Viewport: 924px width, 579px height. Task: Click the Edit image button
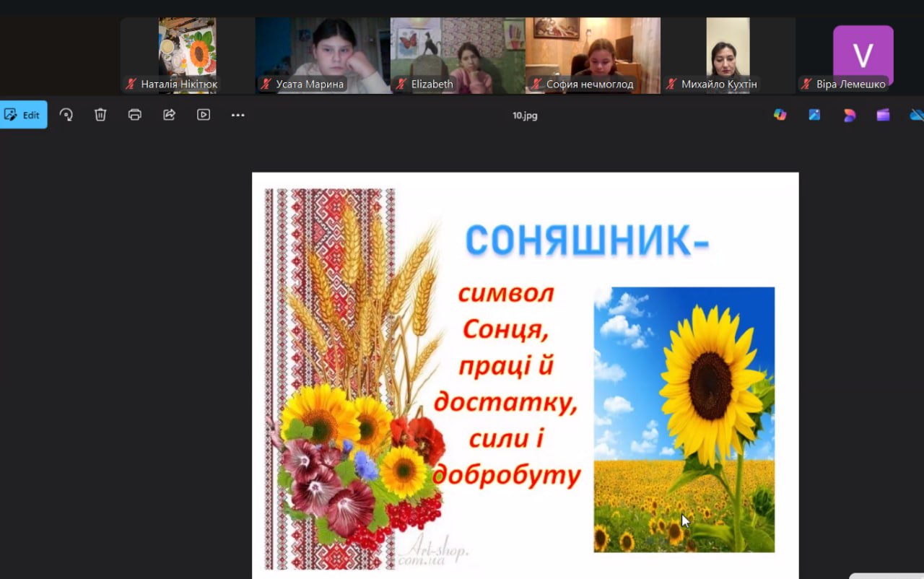click(x=23, y=115)
